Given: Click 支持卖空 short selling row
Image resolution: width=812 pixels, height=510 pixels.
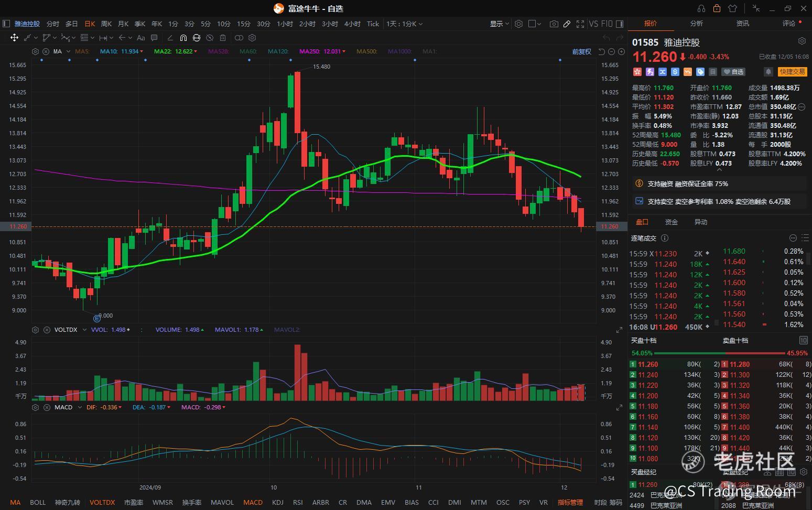Looking at the screenshot, I should point(719,201).
